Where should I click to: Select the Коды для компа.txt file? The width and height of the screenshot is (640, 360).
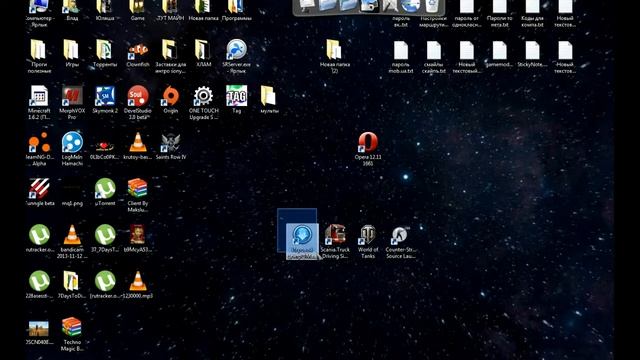pyautogui.click(x=532, y=7)
